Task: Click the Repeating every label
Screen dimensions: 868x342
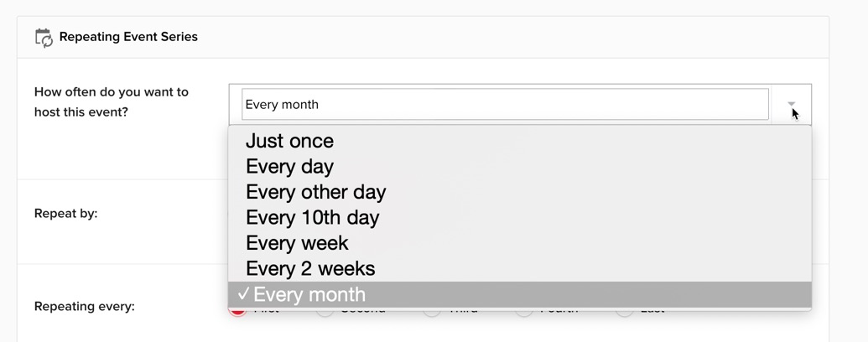Action: coord(85,307)
